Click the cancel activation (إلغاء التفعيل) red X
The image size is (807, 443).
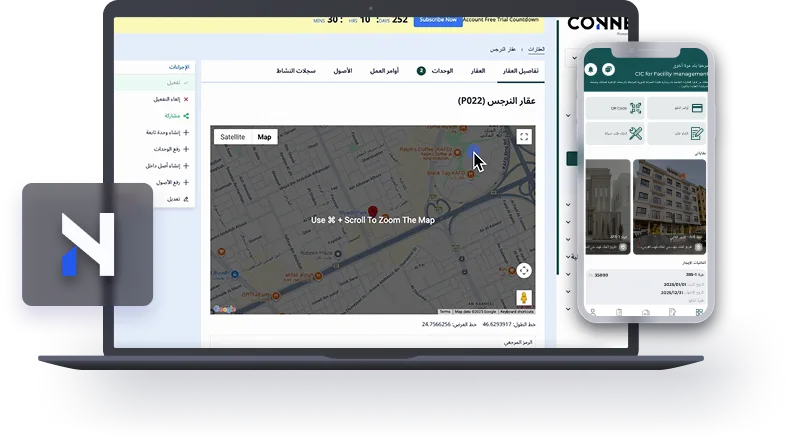pos(185,99)
